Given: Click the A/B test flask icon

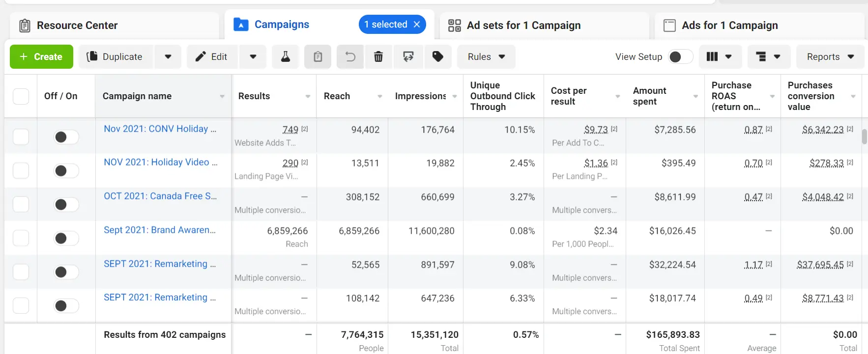Looking at the screenshot, I should coord(285,57).
